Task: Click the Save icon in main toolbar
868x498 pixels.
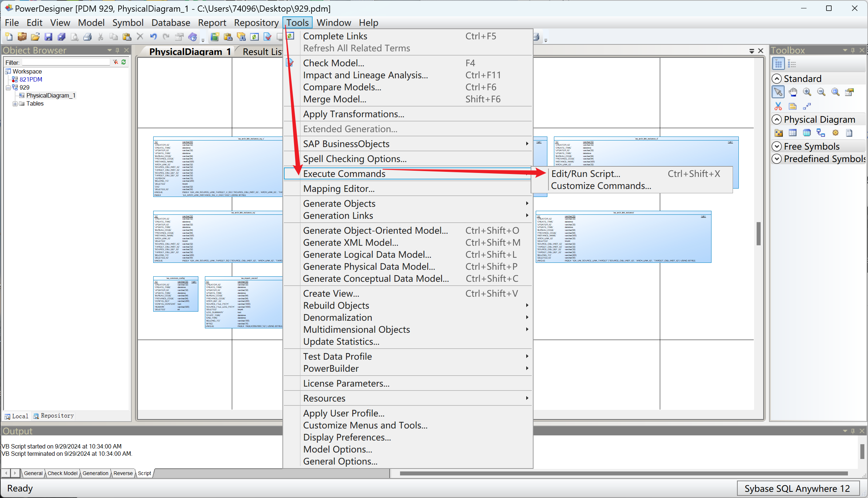Action: click(48, 37)
